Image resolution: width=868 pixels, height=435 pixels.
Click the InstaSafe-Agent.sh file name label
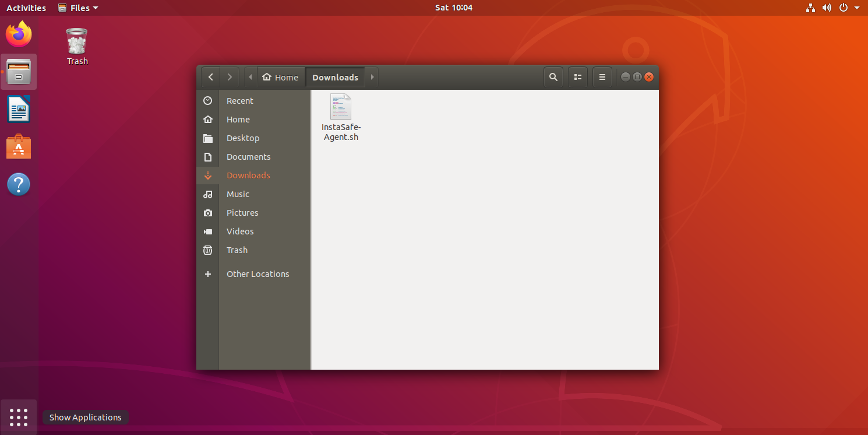click(x=341, y=132)
